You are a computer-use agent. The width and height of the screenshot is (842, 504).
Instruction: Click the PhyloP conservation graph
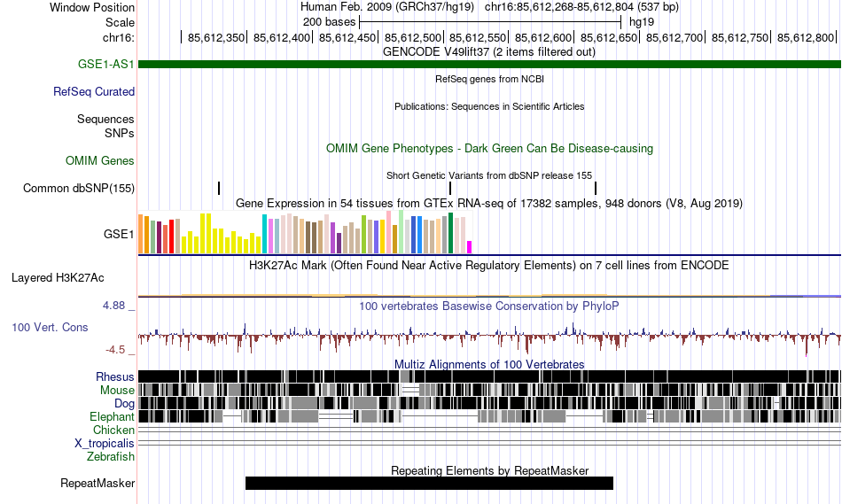[x=489, y=337]
